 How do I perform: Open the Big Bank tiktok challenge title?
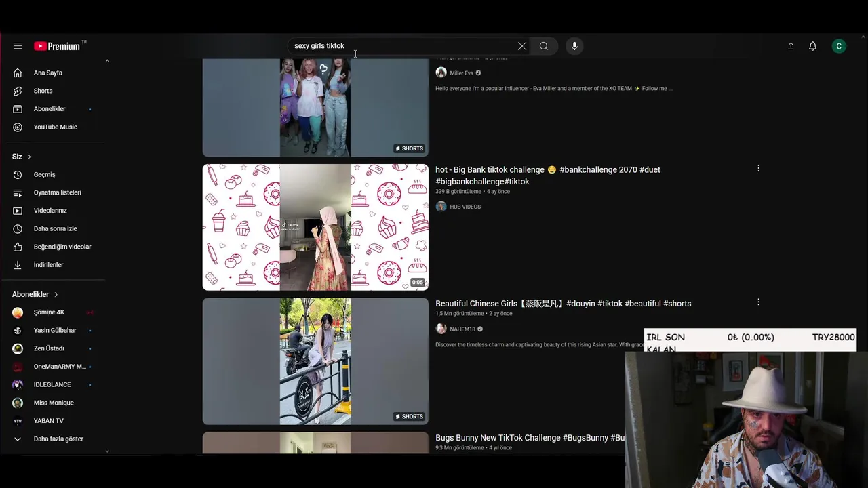(548, 176)
